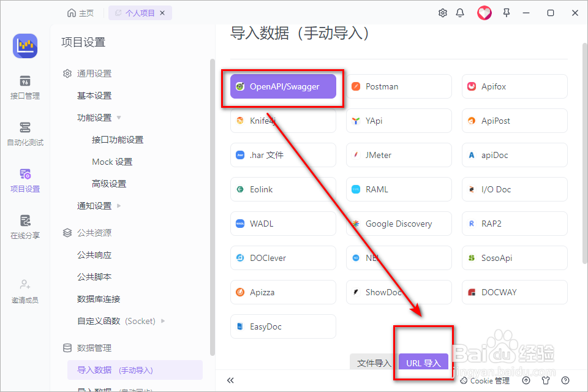Go to the 主页 tab
Image resolution: width=588 pixels, height=392 pixels.
(80, 13)
